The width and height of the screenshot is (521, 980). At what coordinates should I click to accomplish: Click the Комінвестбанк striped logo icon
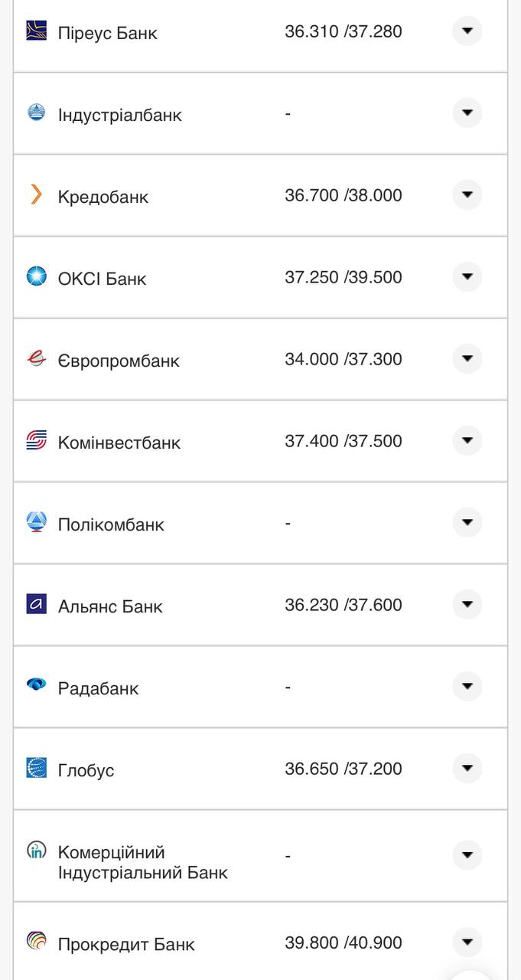pos(37,440)
